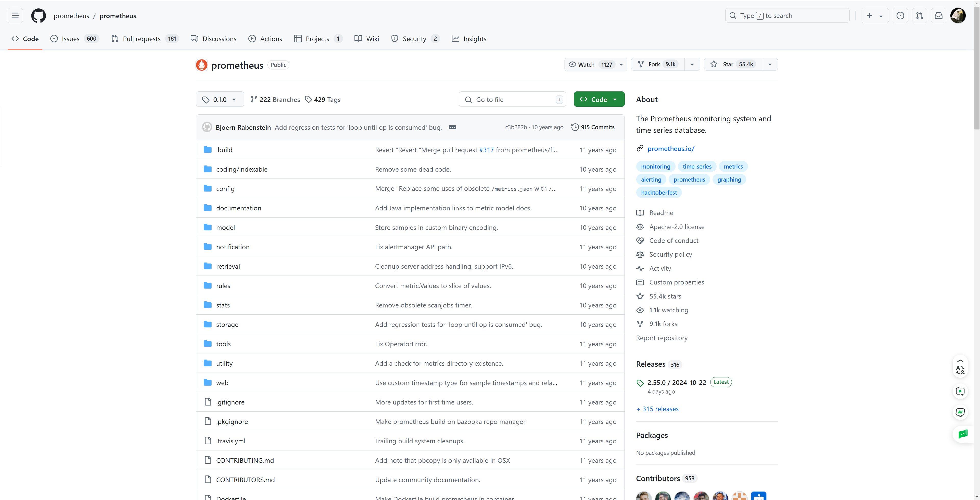Click the translate floating sidebar icon

[960, 370]
